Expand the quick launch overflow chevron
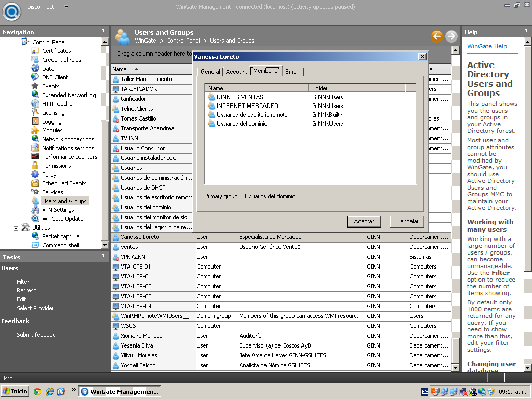Viewport: 532px width, 399px height. click(x=73, y=390)
